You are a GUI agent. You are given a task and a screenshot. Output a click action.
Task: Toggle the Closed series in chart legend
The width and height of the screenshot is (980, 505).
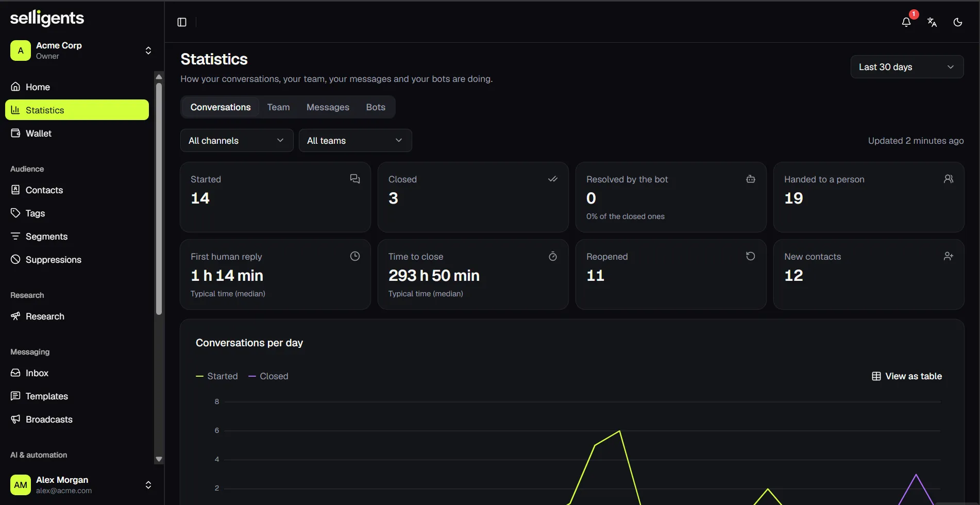click(x=268, y=376)
